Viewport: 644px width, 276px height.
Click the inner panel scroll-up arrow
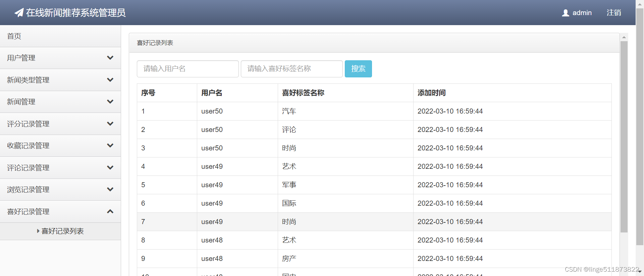click(x=624, y=37)
